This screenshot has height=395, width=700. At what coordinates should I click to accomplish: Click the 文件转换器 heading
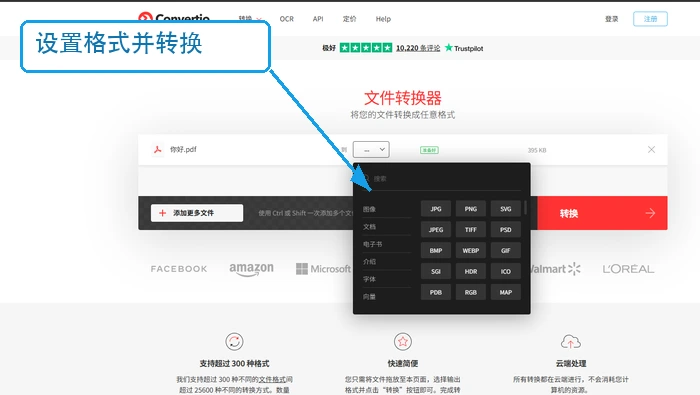coord(403,98)
